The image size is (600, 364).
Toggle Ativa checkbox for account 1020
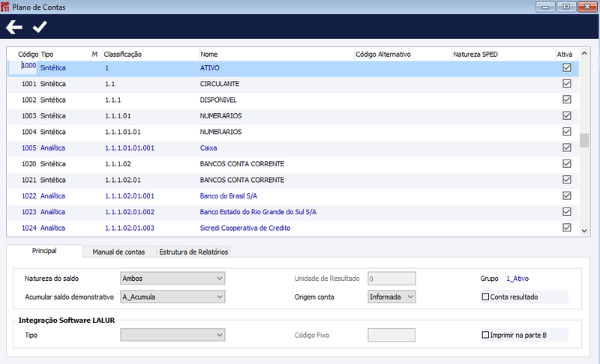point(567,164)
